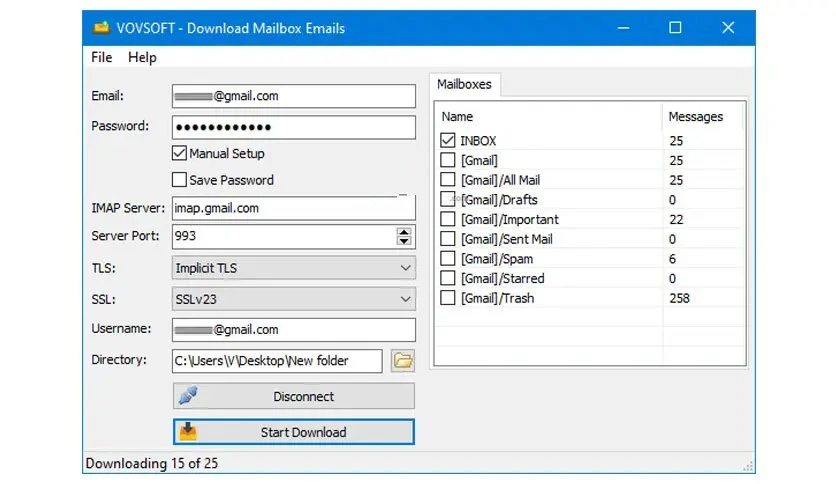Click the Start Download button
Viewport: 836px width, 484px height.
(294, 432)
